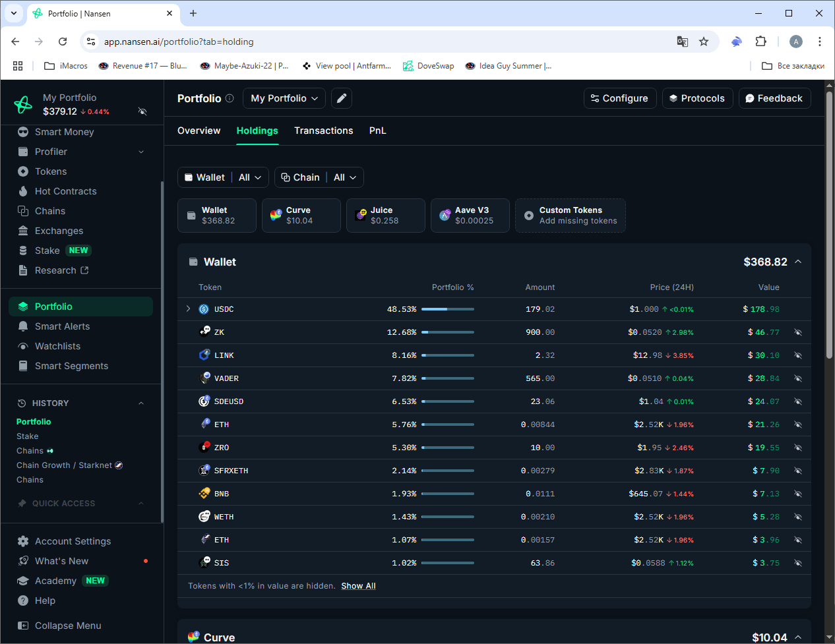This screenshot has height=644, width=835.
Task: Select the Curve protocol card
Action: [x=301, y=216]
